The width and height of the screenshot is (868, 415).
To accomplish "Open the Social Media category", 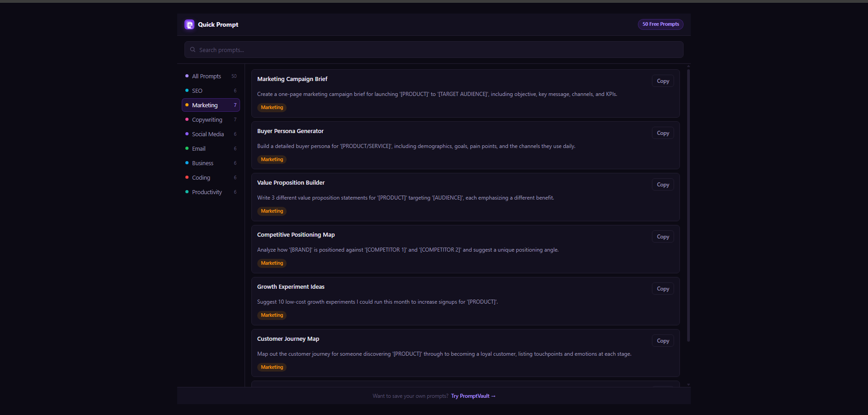I will 211,134.
